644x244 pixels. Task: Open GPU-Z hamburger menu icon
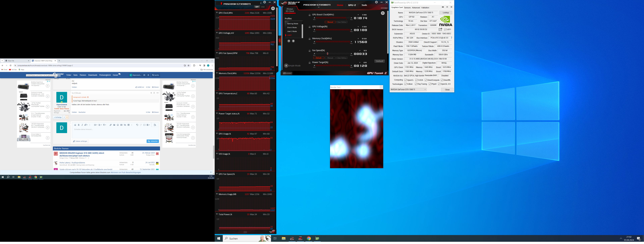pyautogui.click(x=451, y=7)
